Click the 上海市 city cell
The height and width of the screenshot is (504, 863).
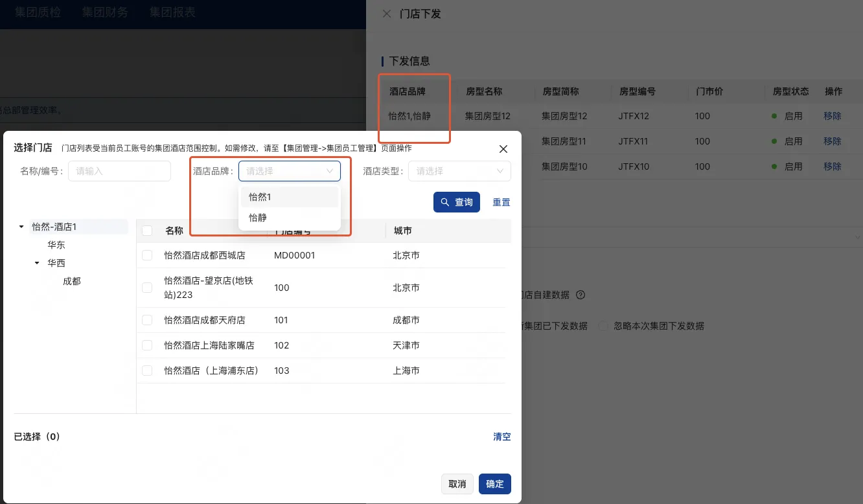[x=406, y=371]
